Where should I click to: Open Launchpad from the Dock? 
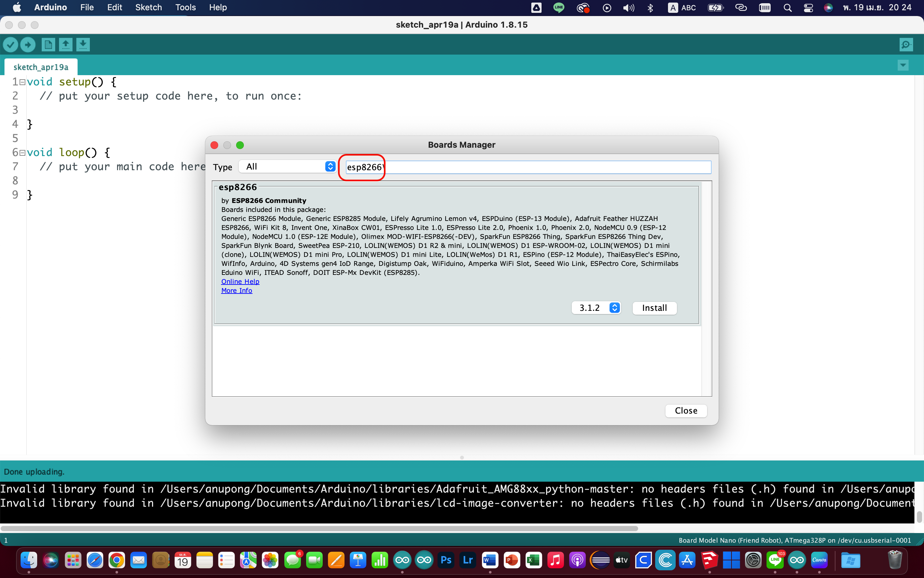coord(73,560)
